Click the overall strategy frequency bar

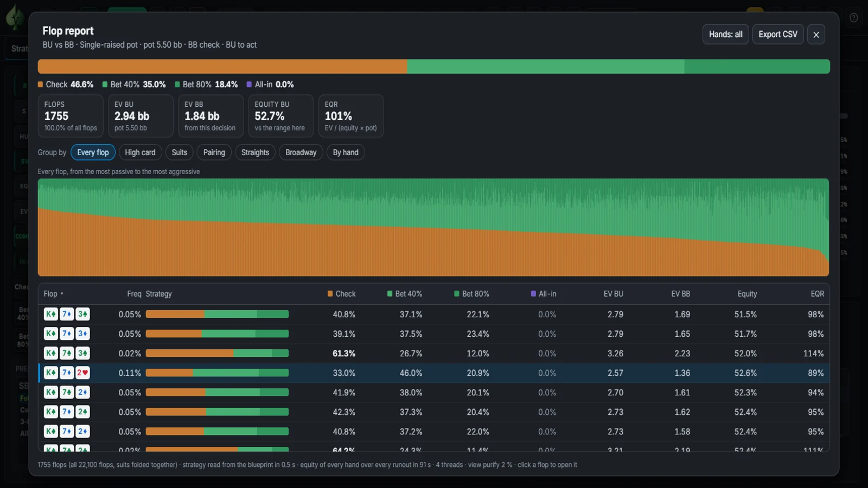[x=433, y=66]
